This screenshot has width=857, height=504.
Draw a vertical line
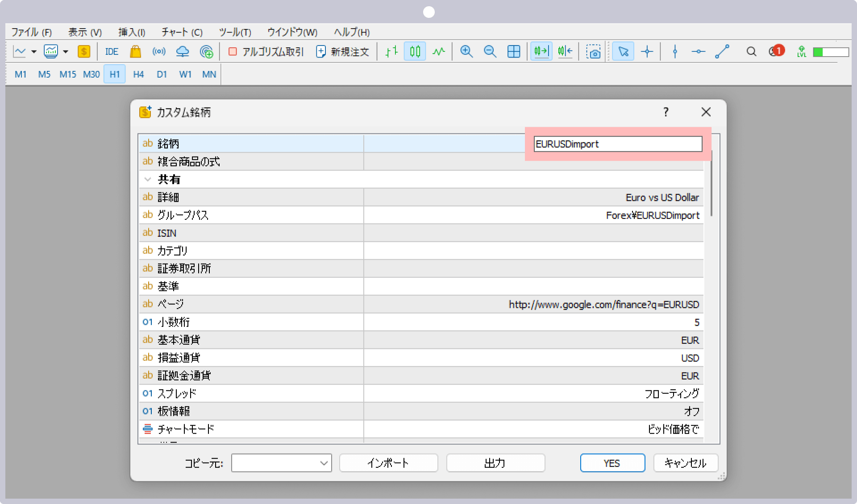click(675, 52)
